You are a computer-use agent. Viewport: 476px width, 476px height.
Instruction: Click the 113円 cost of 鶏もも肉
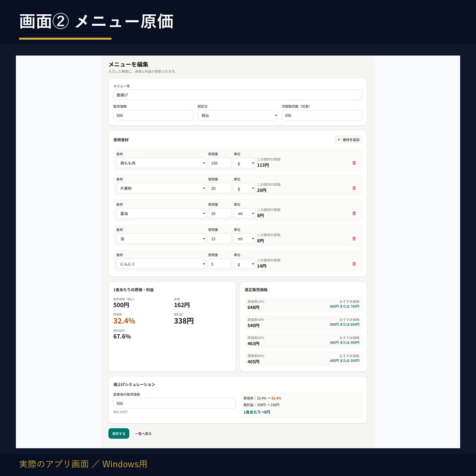point(263,165)
